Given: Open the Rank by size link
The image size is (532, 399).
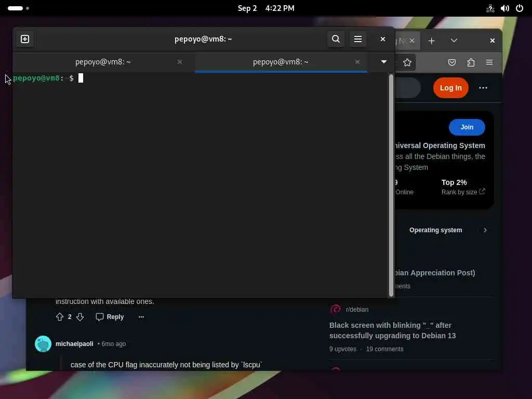Looking at the screenshot, I should pyautogui.click(x=463, y=192).
